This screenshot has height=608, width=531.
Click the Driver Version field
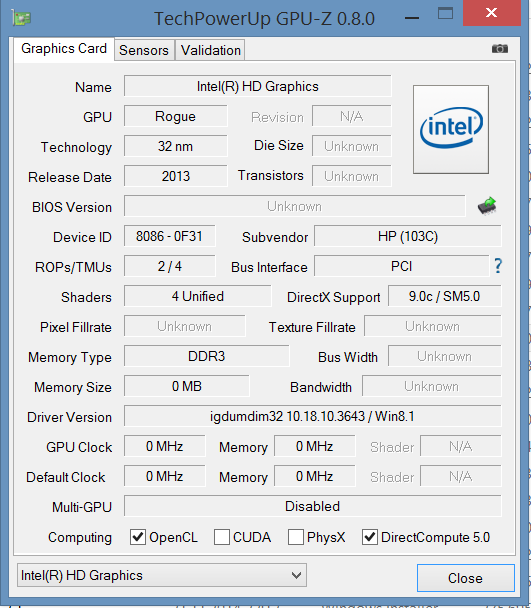pyautogui.click(x=313, y=416)
